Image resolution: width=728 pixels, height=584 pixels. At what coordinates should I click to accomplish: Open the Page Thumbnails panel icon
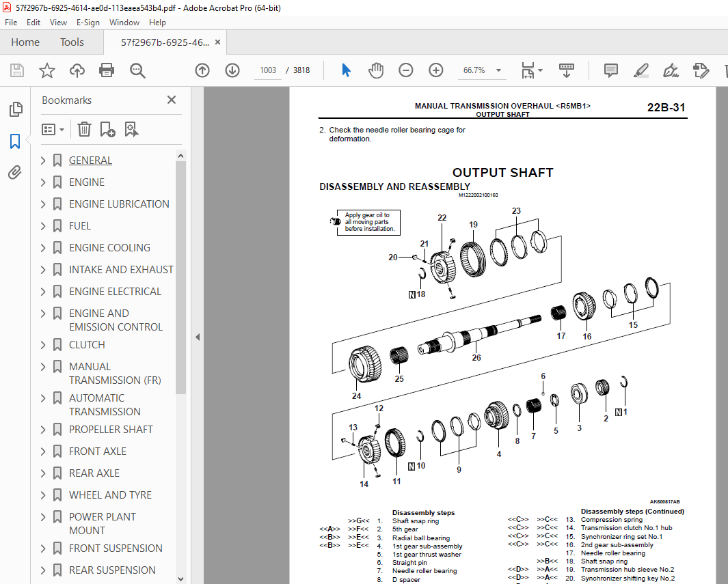coord(14,109)
